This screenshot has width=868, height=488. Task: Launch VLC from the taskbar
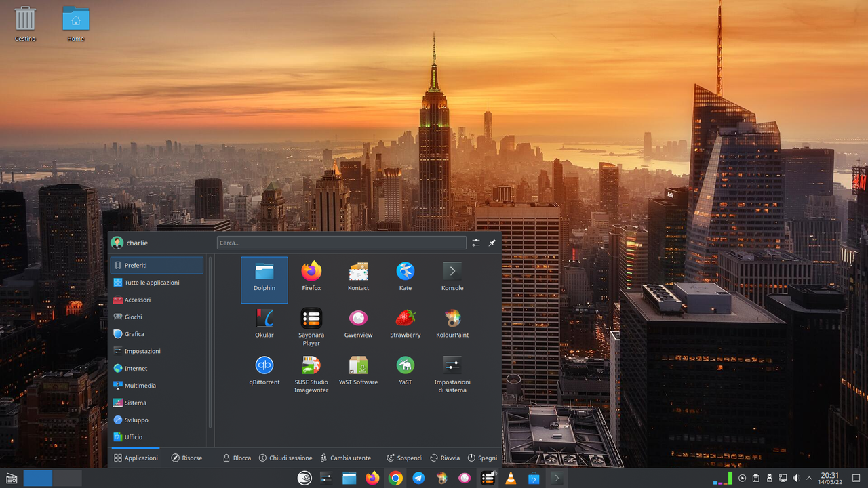click(511, 479)
